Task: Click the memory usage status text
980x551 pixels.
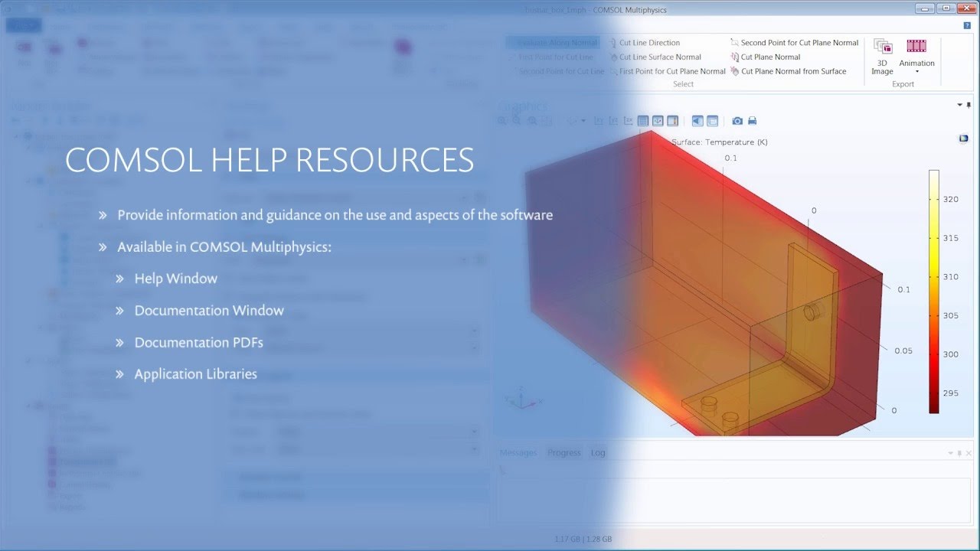Action: 583,539
